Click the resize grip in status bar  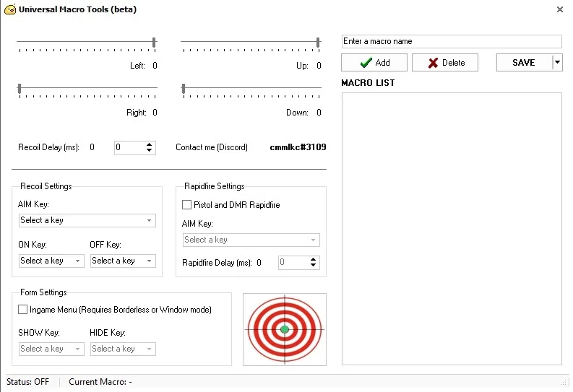563,382
